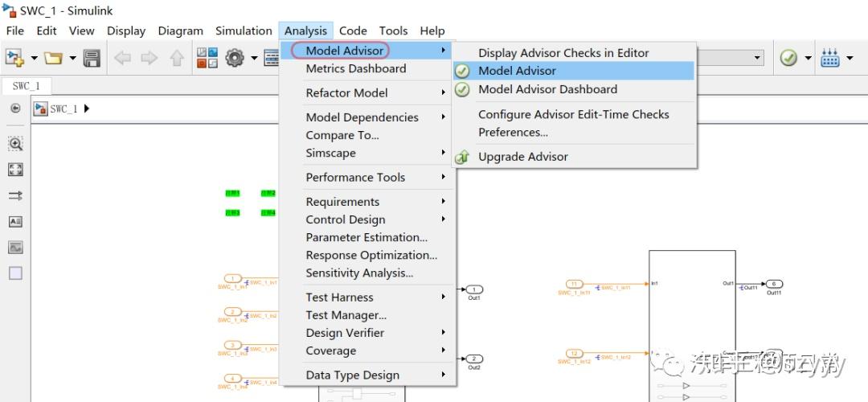This screenshot has width=868, height=402.
Task: Open the Library Browser icon
Action: pos(207,58)
